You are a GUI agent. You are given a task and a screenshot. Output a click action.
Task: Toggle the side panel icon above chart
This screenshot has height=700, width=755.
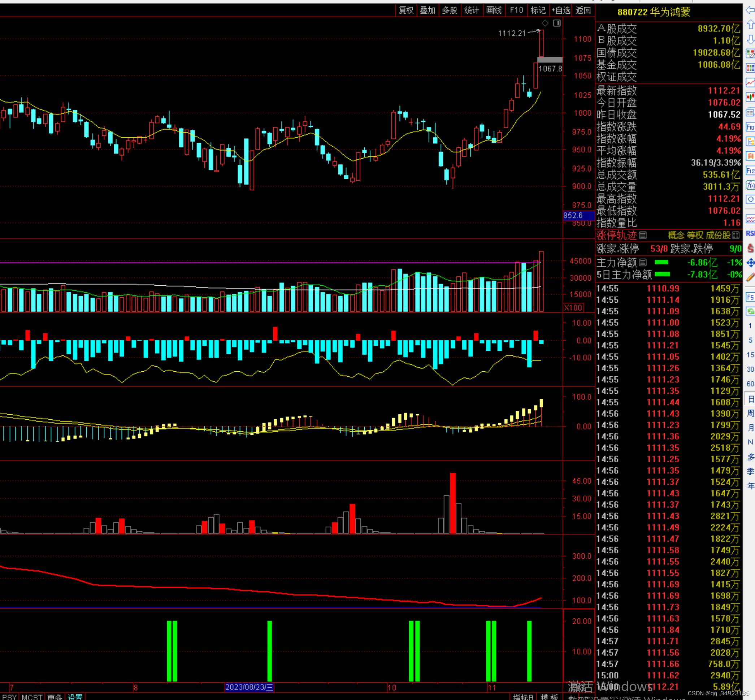557,23
